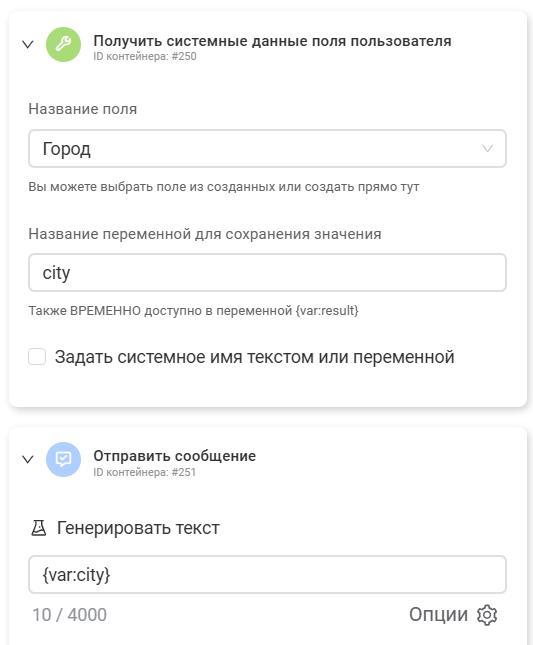Collapse the Получить системные данные block chevron
This screenshot has height=645, width=533.
click(28, 44)
